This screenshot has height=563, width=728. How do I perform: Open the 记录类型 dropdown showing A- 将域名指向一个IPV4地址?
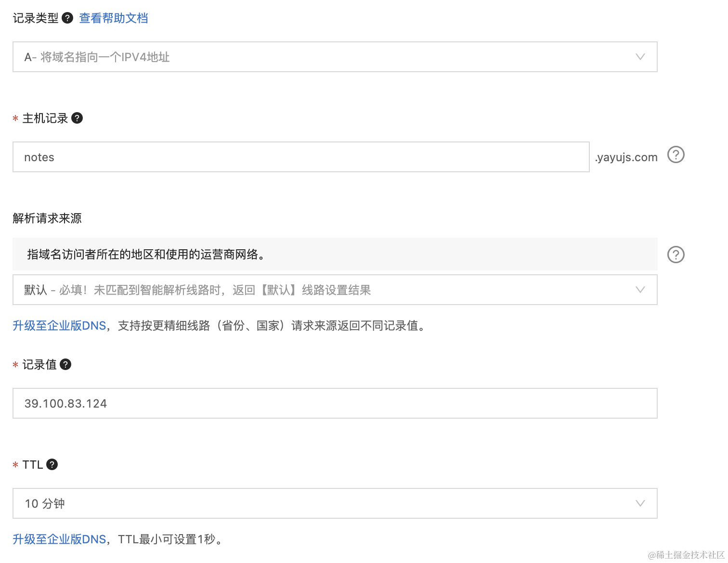pos(335,57)
